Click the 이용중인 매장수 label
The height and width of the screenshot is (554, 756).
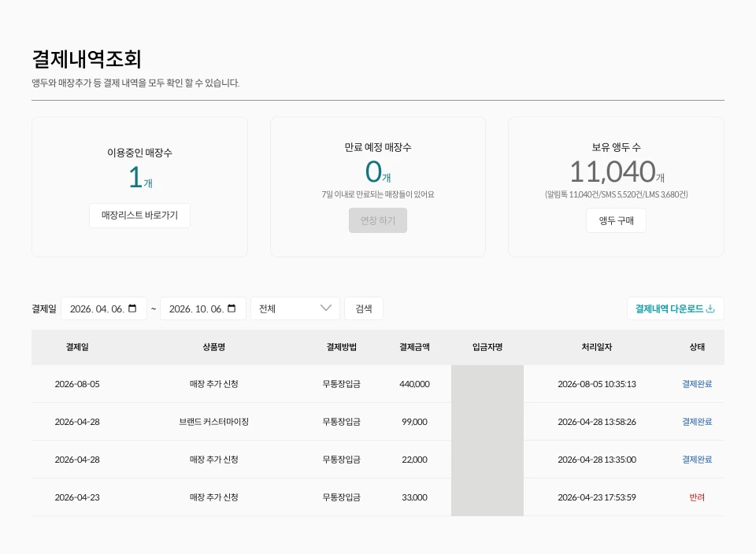pos(140,153)
